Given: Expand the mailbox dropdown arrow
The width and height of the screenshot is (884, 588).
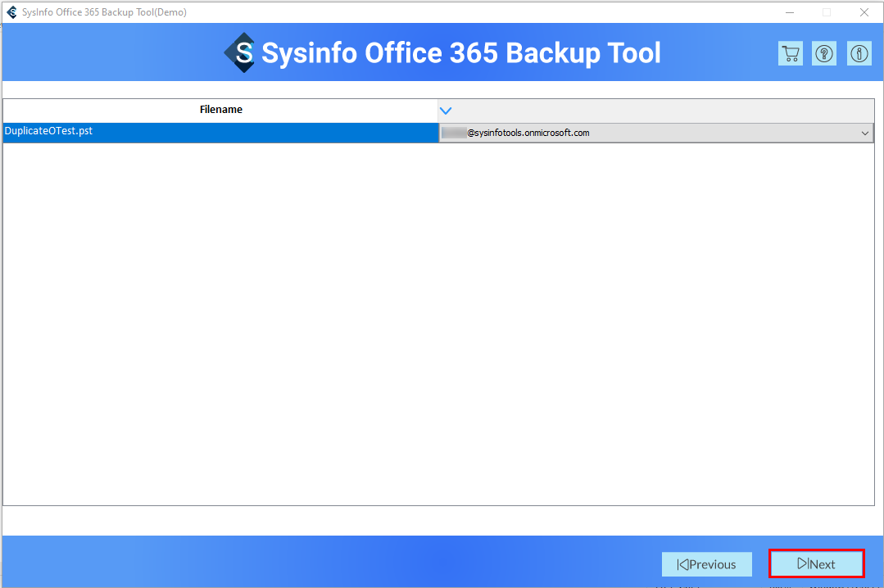Looking at the screenshot, I should (864, 133).
